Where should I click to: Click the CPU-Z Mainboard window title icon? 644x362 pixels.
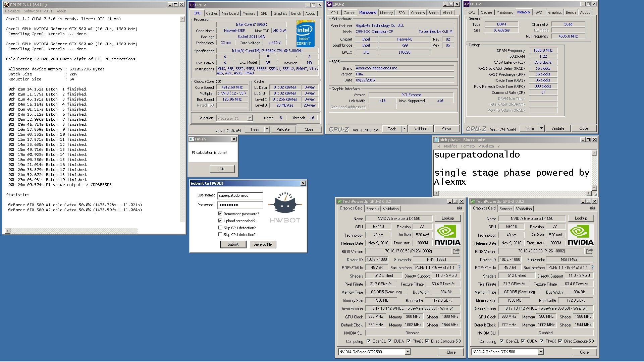point(329,4)
